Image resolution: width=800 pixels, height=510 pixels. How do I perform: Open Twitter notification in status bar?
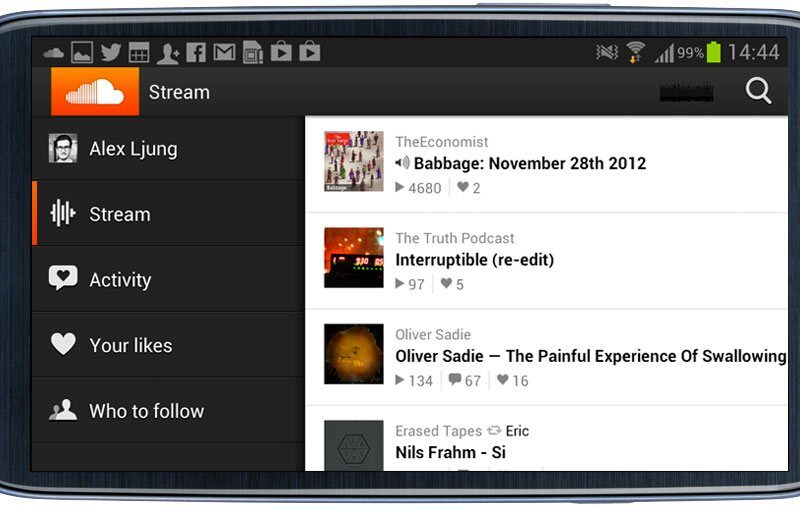111,52
